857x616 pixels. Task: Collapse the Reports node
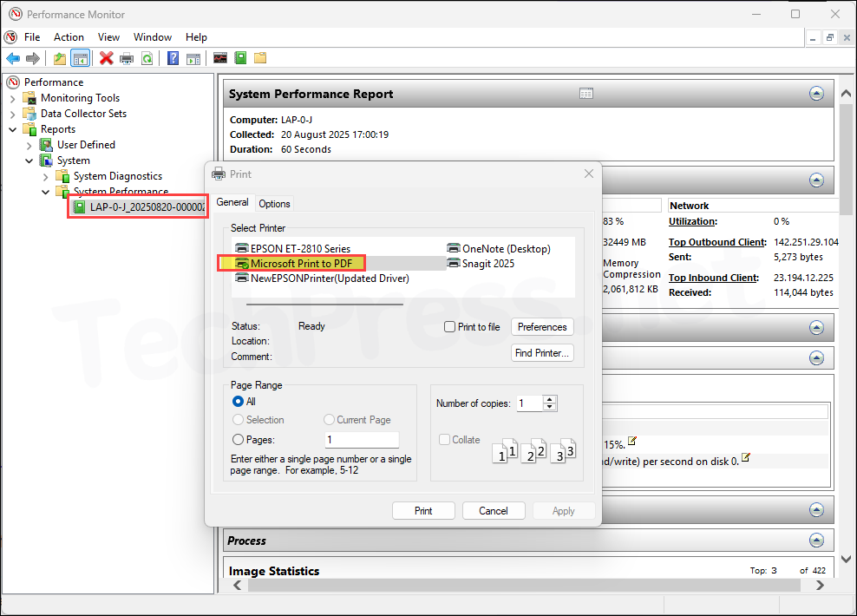[12, 129]
